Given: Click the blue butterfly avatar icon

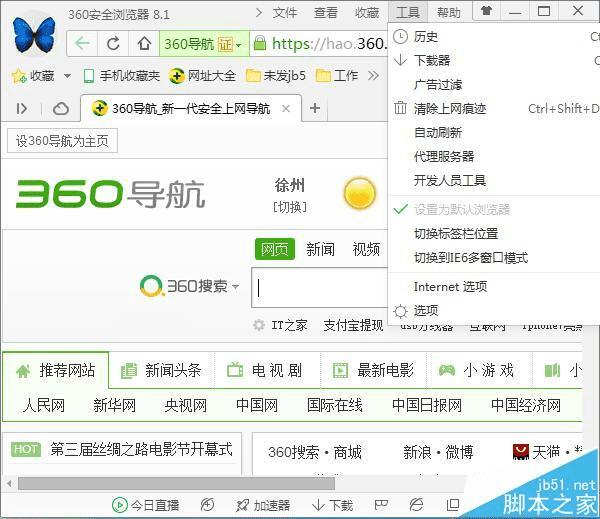Looking at the screenshot, I should (34, 35).
